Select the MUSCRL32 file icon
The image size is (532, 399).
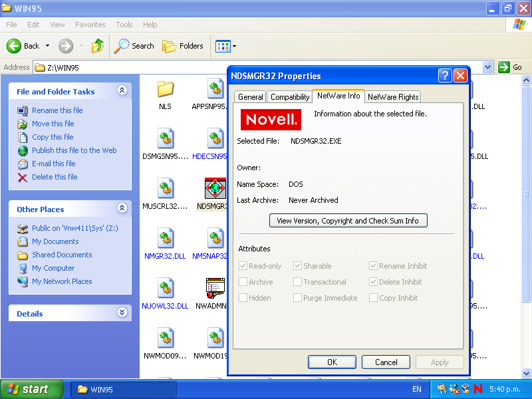[x=165, y=188]
